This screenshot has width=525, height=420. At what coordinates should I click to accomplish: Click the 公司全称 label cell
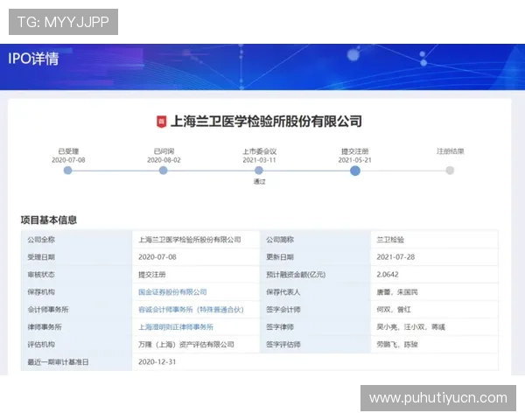point(77,240)
